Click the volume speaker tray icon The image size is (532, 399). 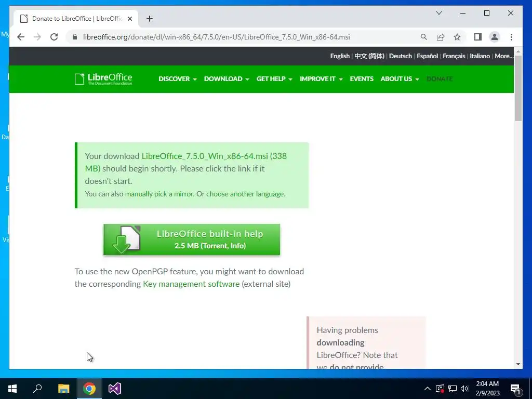465,389
